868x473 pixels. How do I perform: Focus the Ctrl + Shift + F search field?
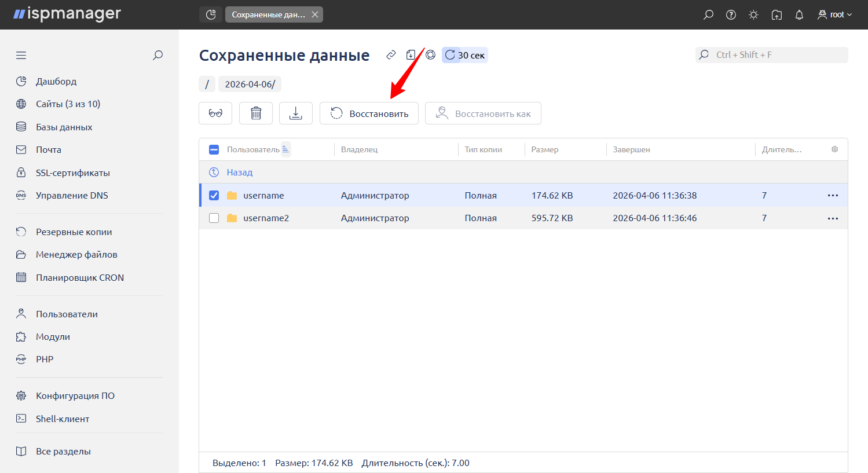tap(776, 55)
